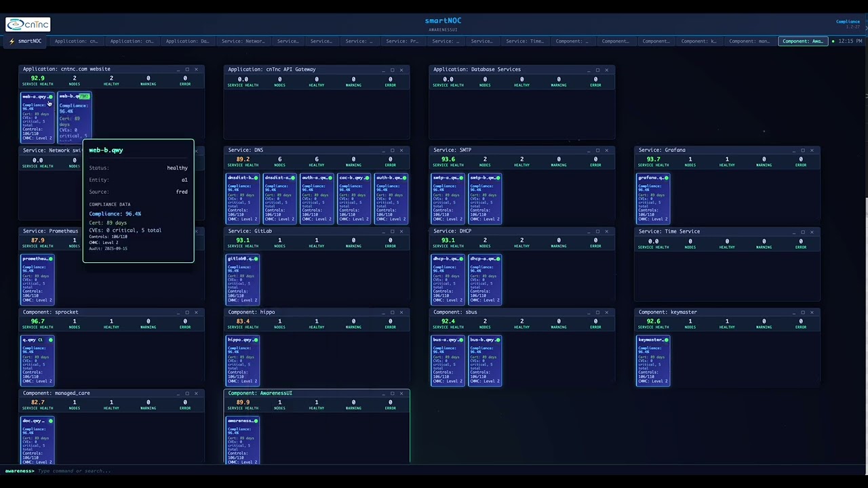Select the active Component: Awa... tab
Viewport: 868px width, 488px height.
point(803,41)
